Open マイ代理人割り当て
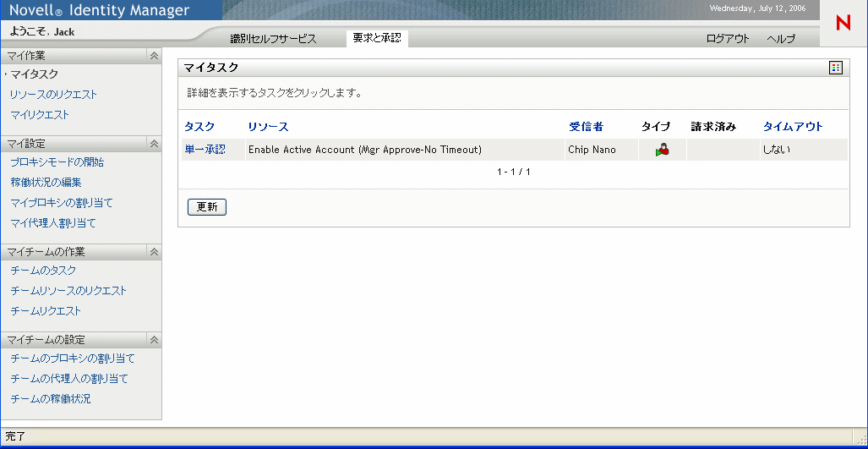The height and width of the screenshot is (449, 868). 53,223
